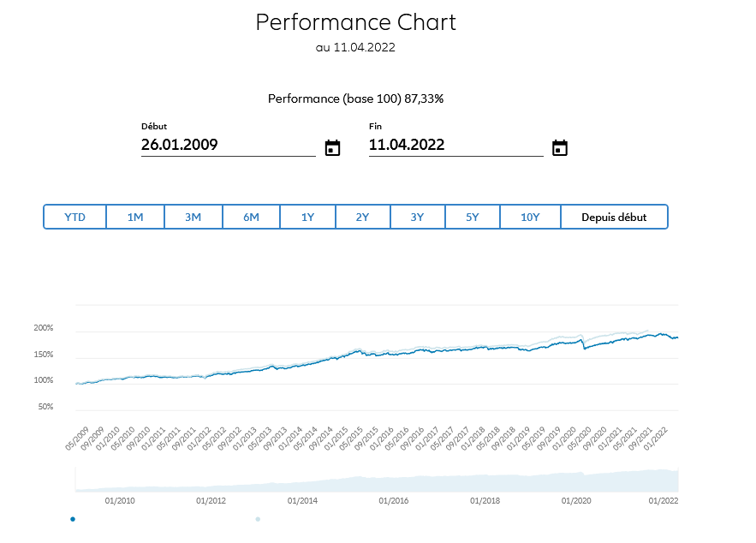Toggle the dark blue legend series dot

[73, 519]
